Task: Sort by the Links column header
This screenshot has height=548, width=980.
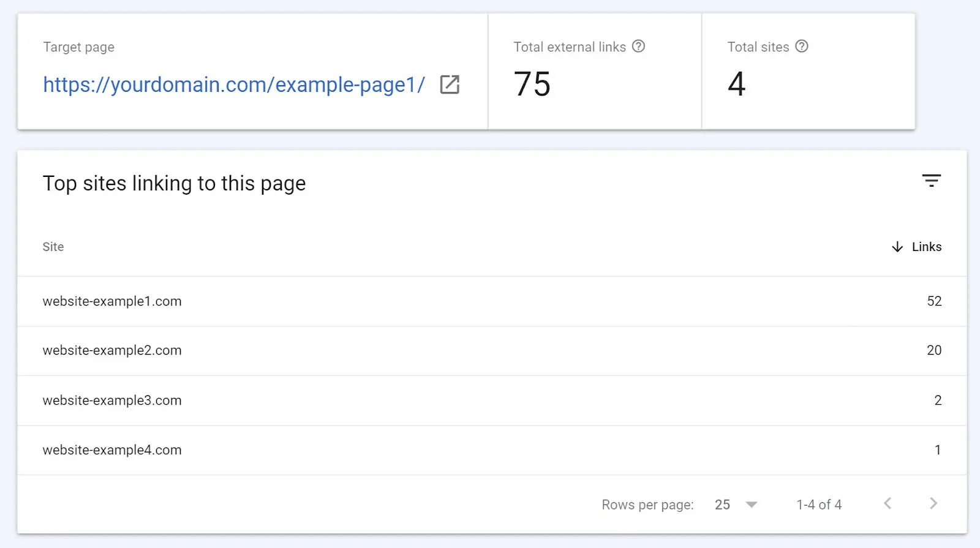Action: pyautogui.click(x=926, y=247)
